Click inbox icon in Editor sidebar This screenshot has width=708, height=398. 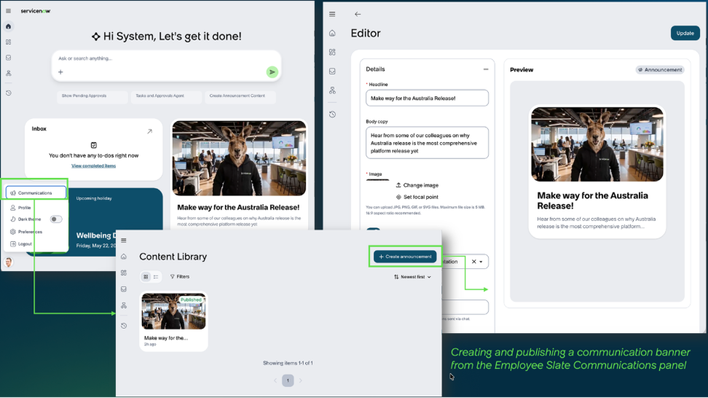[x=332, y=71]
